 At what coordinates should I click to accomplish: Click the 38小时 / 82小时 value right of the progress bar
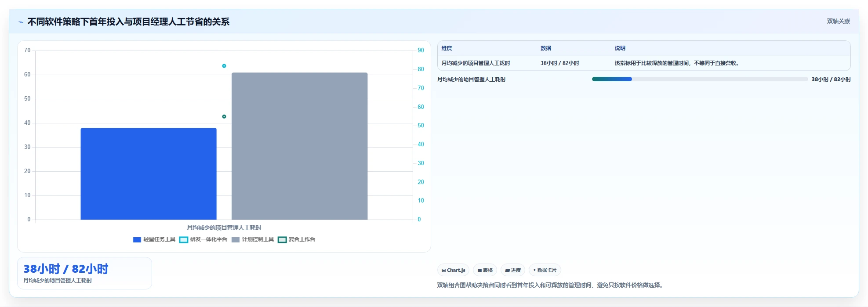point(831,79)
